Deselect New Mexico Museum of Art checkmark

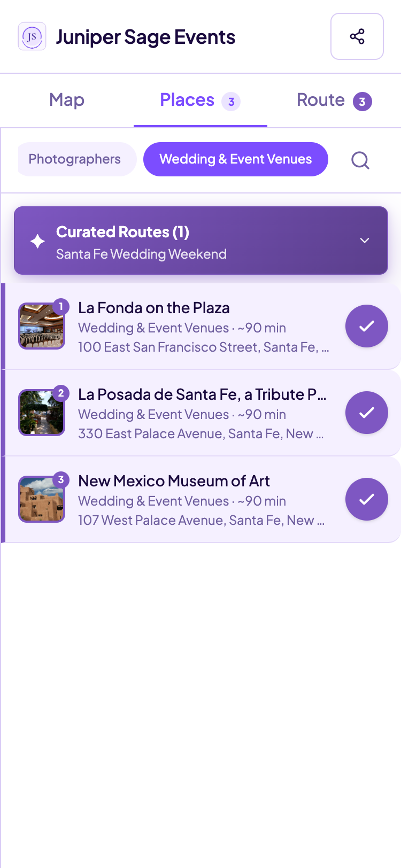click(367, 499)
